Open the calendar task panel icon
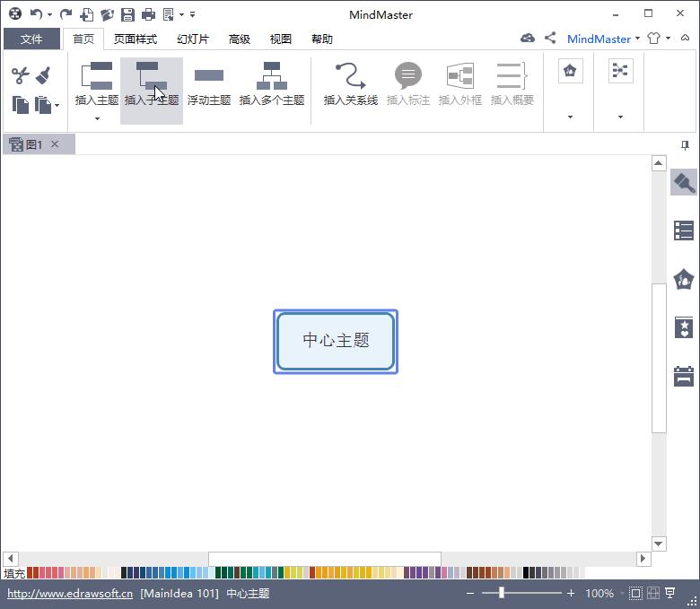The height and width of the screenshot is (609, 700). tap(684, 376)
